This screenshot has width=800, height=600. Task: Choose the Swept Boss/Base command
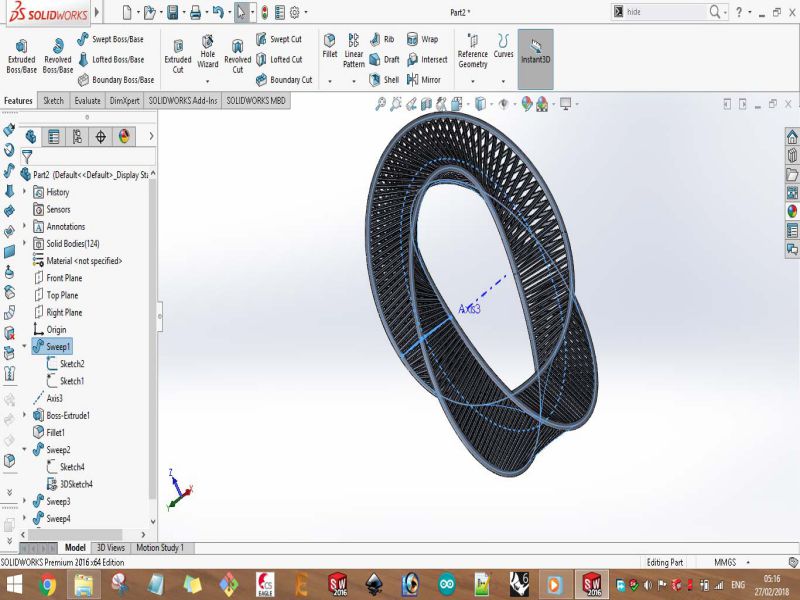(x=111, y=39)
